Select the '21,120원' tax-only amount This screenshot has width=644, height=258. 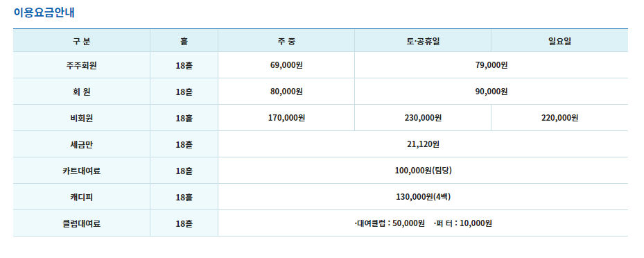click(423, 144)
